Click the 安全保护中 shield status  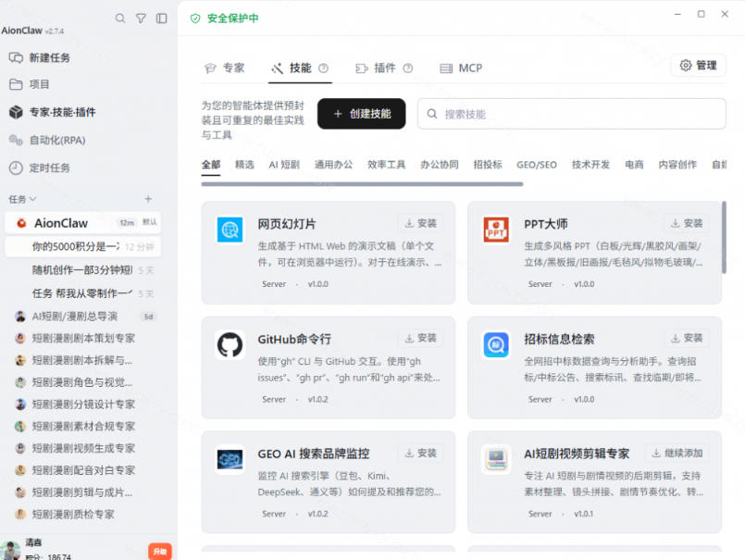point(224,19)
